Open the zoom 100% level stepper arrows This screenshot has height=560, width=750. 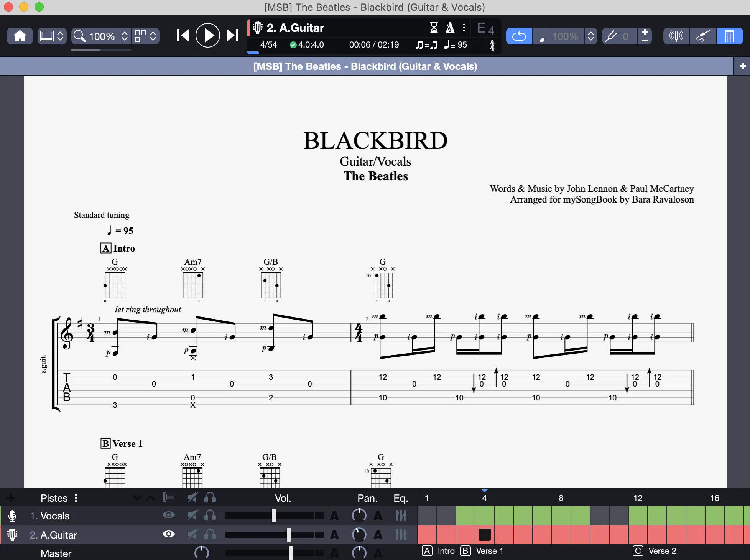124,36
